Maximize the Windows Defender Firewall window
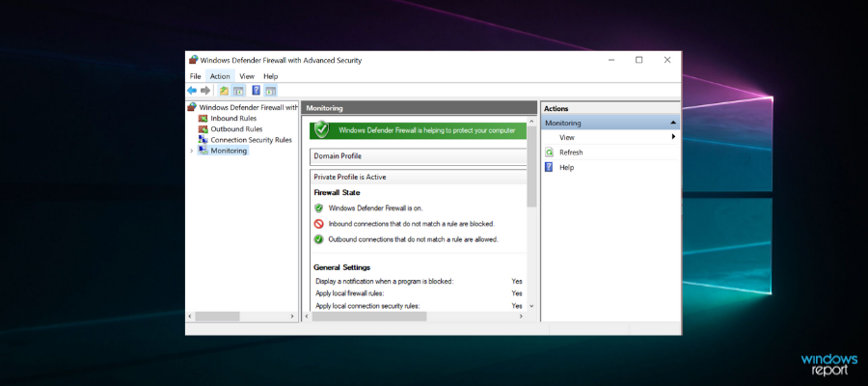This screenshot has width=868, height=386. (638, 60)
